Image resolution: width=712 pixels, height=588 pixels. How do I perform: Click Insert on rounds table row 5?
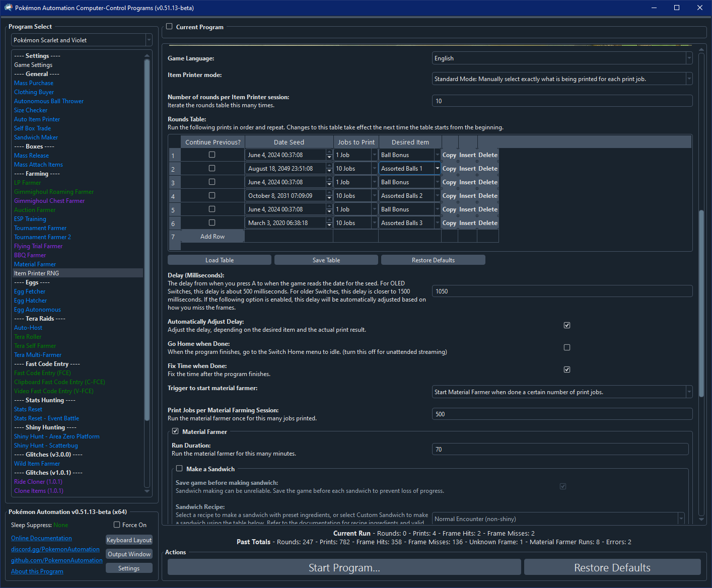[467, 209]
